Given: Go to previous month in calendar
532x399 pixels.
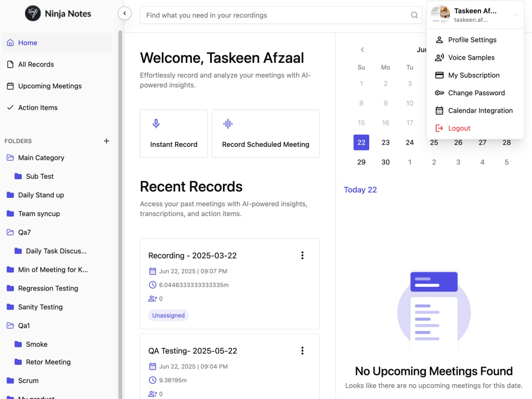Looking at the screenshot, I should tap(362, 49).
